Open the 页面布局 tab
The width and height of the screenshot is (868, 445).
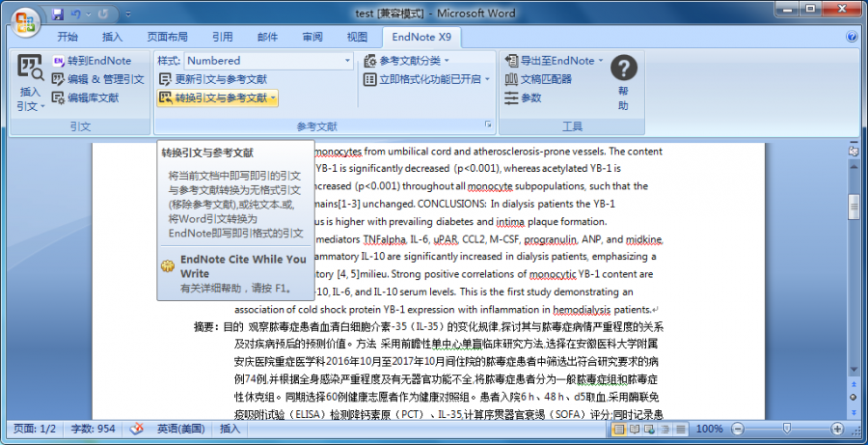(x=167, y=37)
